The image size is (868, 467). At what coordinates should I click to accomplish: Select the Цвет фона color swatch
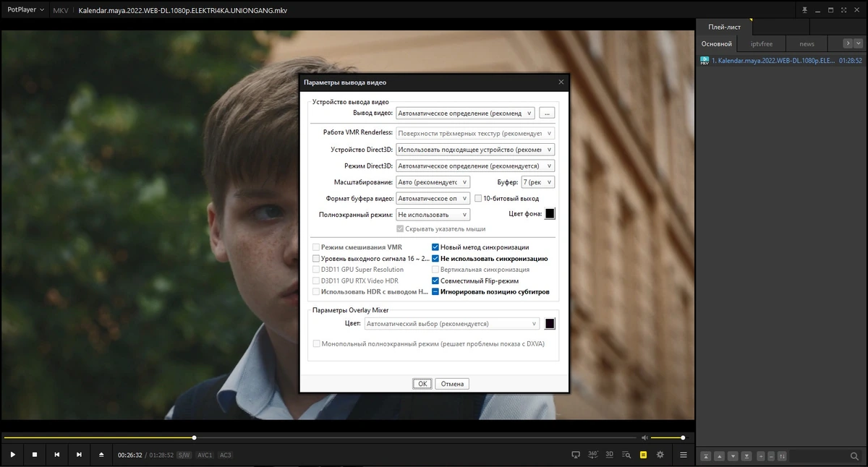tap(550, 213)
